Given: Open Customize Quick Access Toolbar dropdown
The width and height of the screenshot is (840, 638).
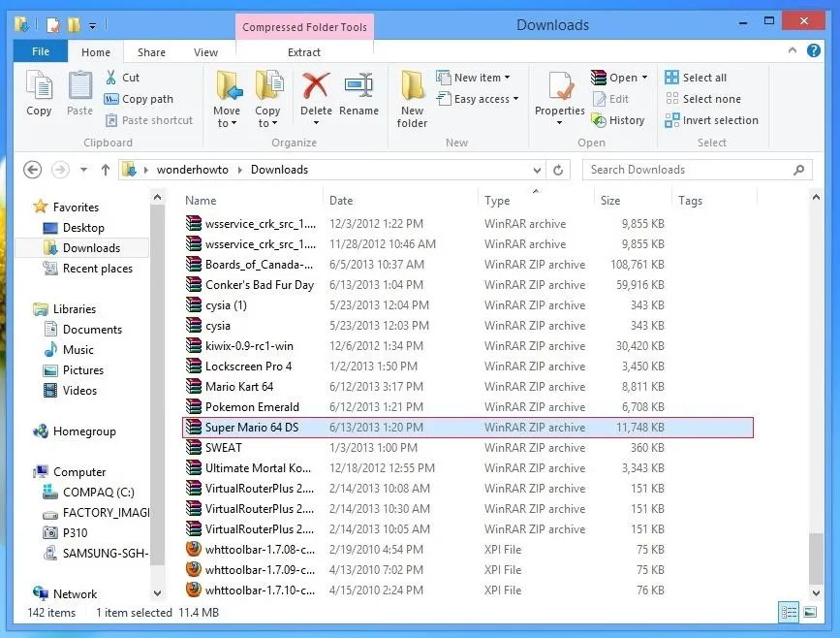Looking at the screenshot, I should [x=93, y=25].
